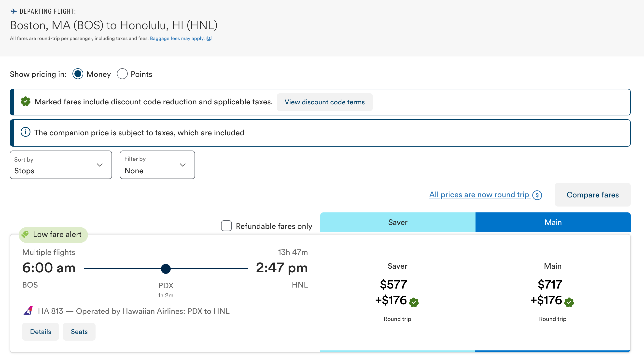Image resolution: width=644 pixels, height=360 pixels.
Task: Check Refundable fares only
Action: point(226,226)
